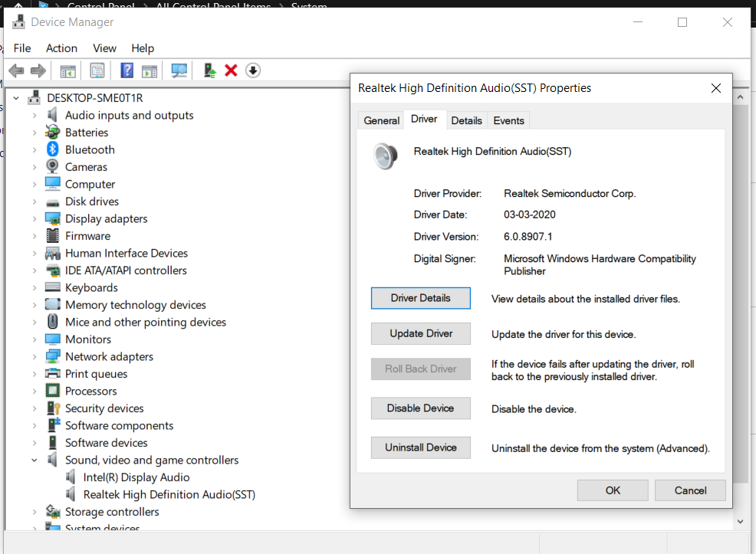Click Update device driver toolbar icon
The image size is (756, 554).
coord(210,70)
